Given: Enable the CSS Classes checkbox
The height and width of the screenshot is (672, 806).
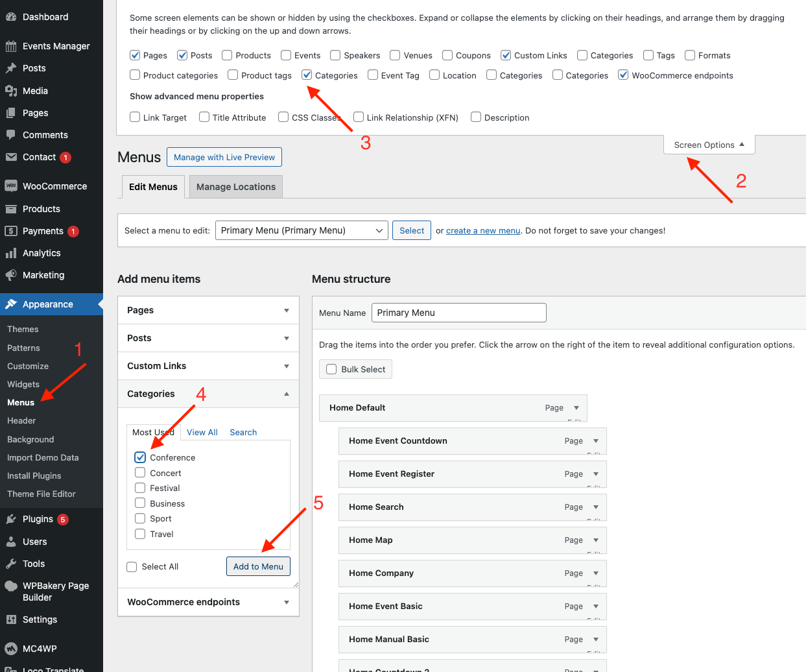Looking at the screenshot, I should point(283,117).
